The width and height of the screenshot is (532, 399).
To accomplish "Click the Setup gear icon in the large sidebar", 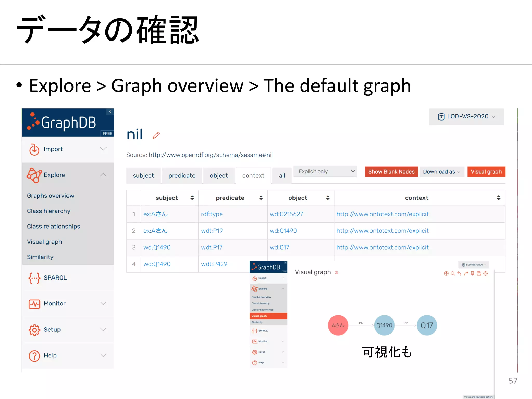I will [34, 330].
